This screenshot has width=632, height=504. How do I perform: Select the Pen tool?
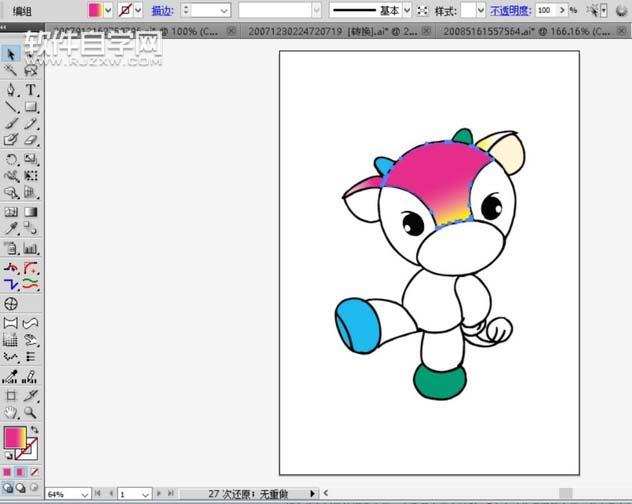pyautogui.click(x=11, y=89)
